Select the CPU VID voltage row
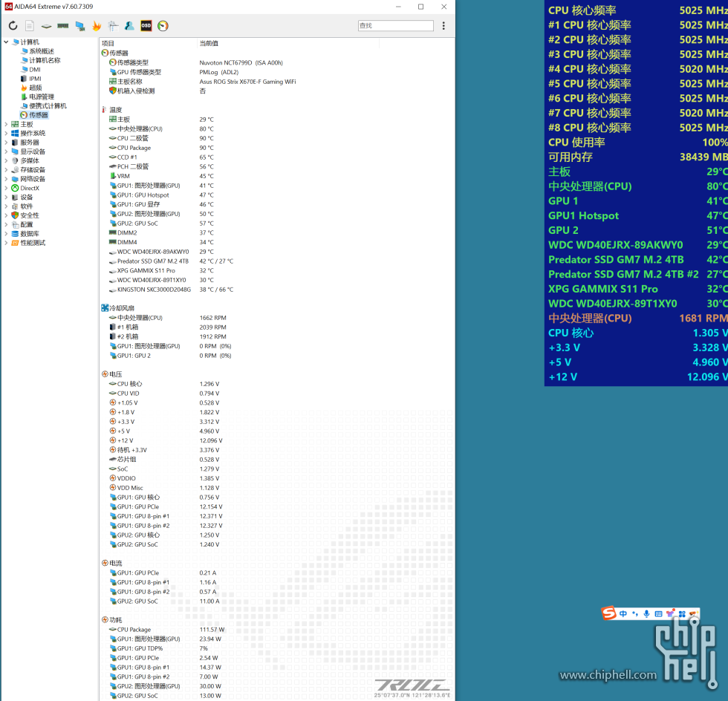728x701 pixels. pos(276,394)
